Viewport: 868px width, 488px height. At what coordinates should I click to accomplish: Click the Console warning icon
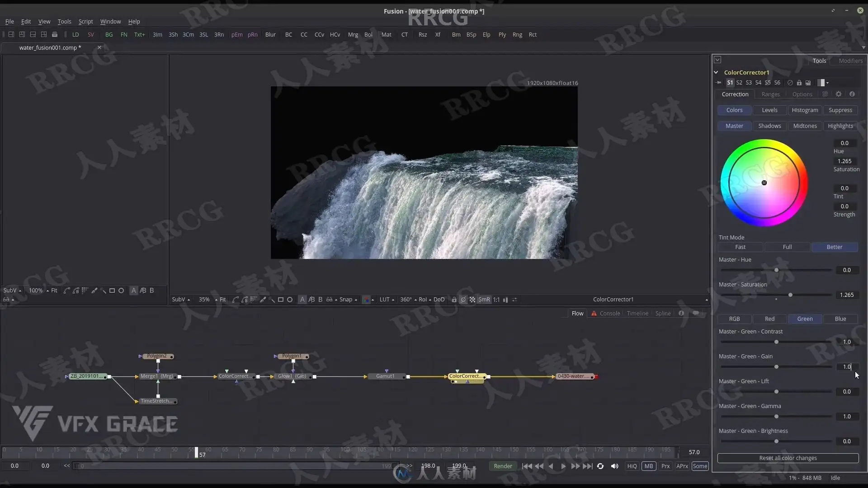(x=594, y=313)
